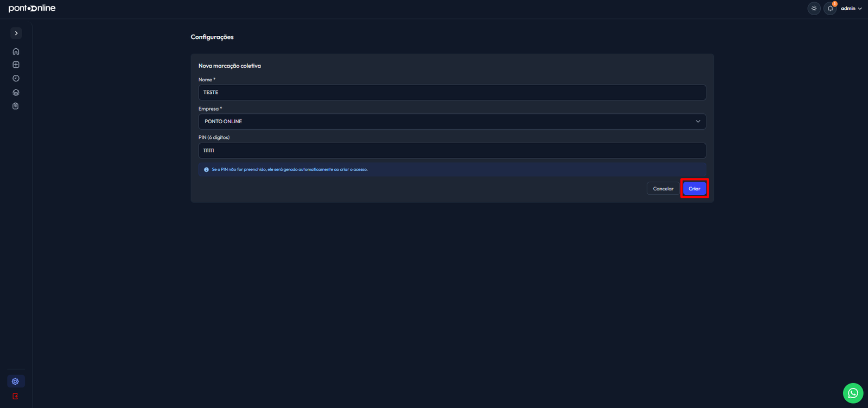Screen dimensions: 868x408
Task: Click the info icon in PIN notice
Action: tap(206, 169)
